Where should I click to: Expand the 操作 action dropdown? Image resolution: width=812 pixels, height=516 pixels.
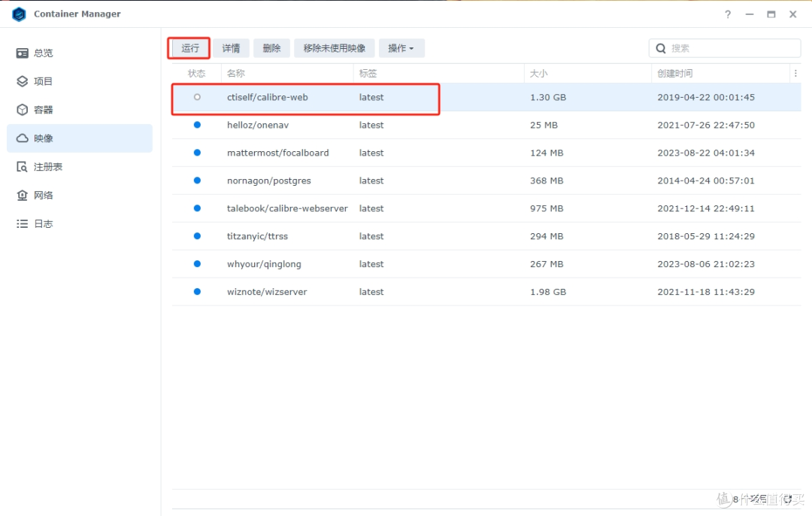[x=401, y=48]
